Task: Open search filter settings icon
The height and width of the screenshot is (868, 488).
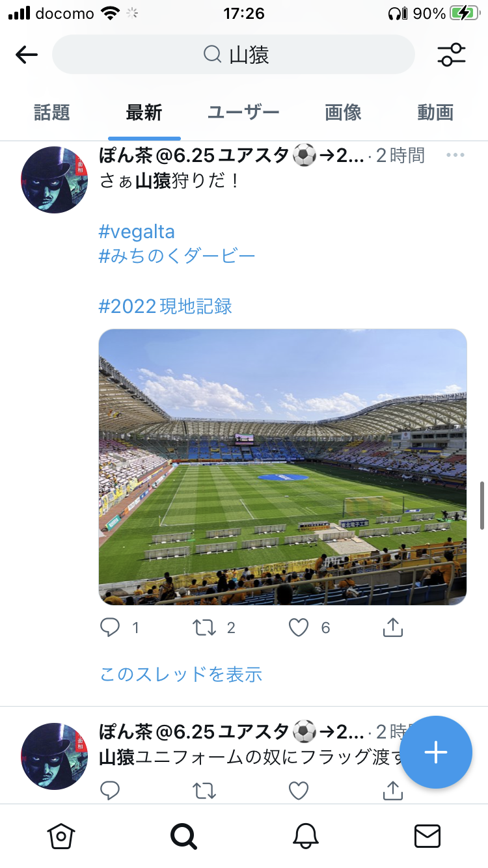Action: coord(451,55)
